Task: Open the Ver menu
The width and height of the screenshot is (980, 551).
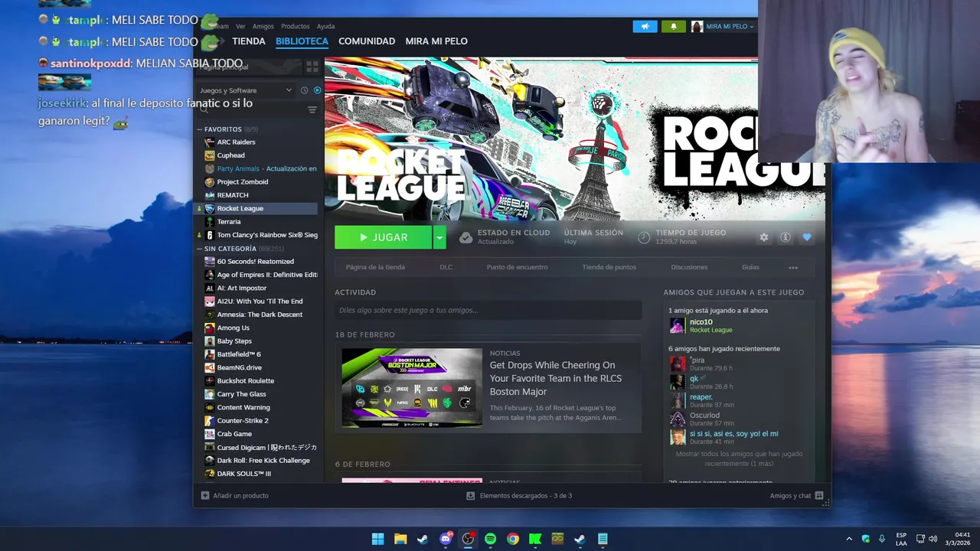Action: click(x=240, y=26)
